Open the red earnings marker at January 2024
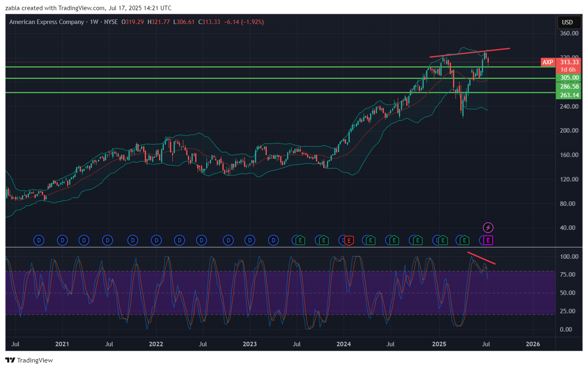The height and width of the screenshot is (369, 588). (x=349, y=240)
